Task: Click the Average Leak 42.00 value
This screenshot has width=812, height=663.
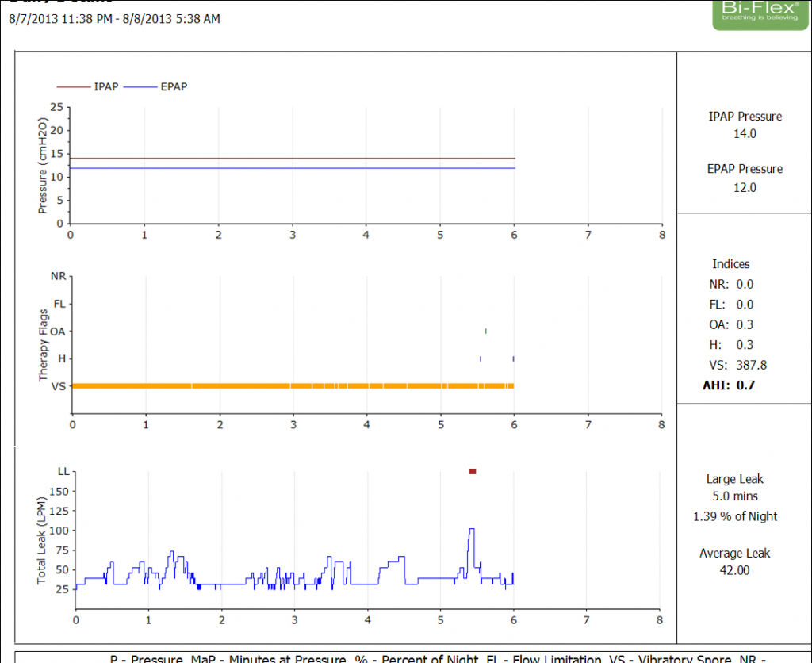Action: [734, 570]
